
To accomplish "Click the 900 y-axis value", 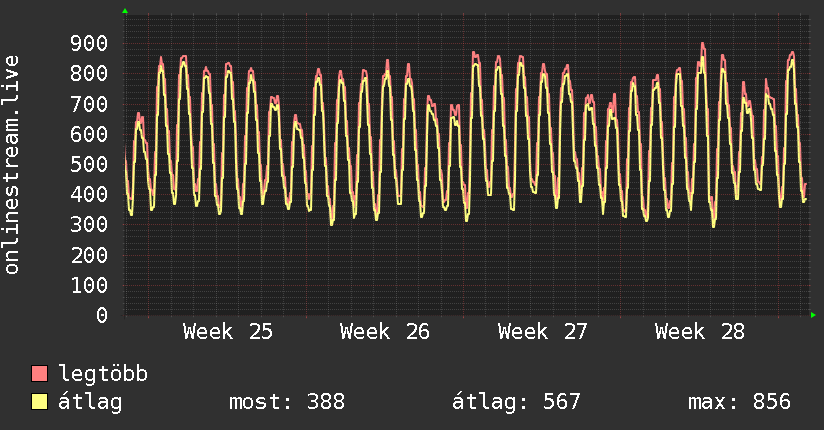I will 89,44.
